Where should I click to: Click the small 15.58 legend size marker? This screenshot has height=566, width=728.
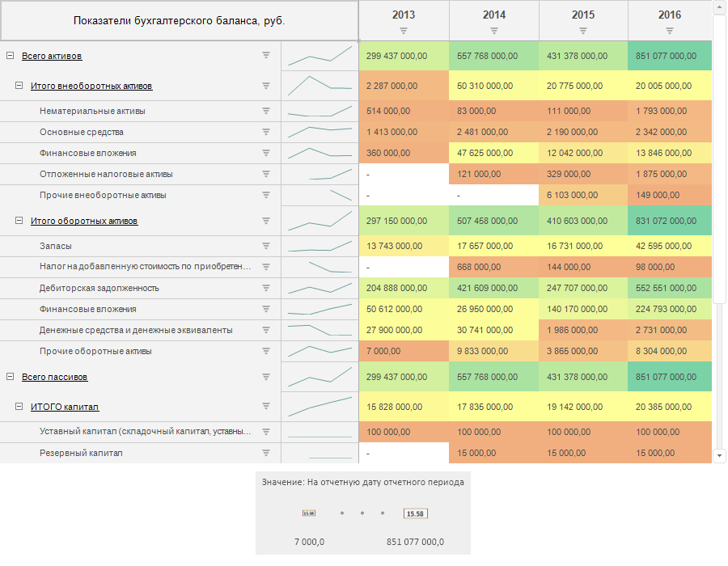click(x=308, y=513)
